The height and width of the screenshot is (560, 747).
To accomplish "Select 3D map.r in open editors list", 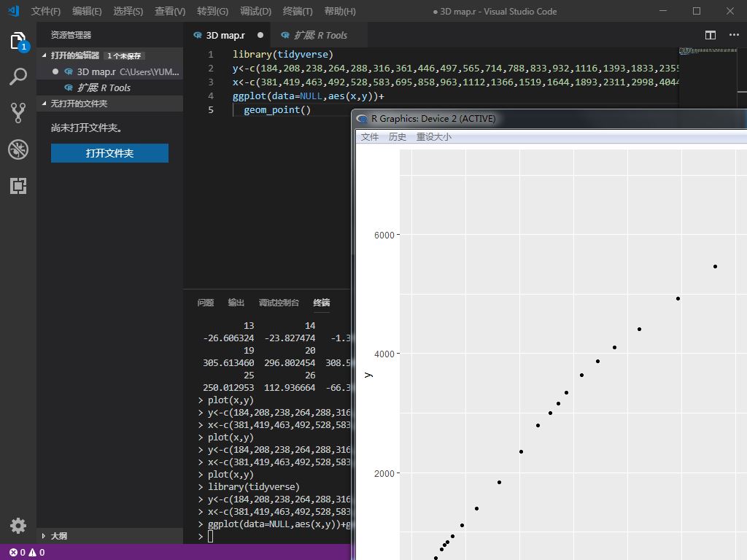I will 96,71.
